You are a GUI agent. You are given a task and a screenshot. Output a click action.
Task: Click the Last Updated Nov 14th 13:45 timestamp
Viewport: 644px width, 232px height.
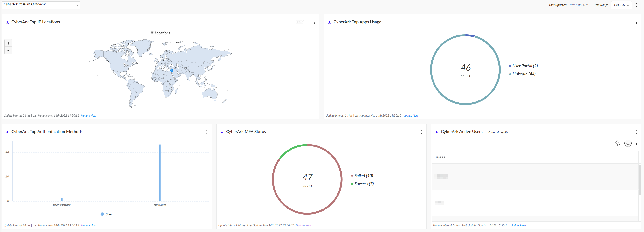point(580,5)
